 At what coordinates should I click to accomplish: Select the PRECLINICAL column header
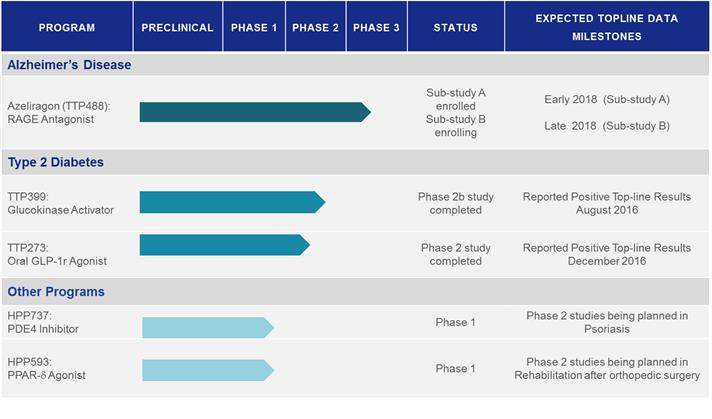click(x=178, y=27)
